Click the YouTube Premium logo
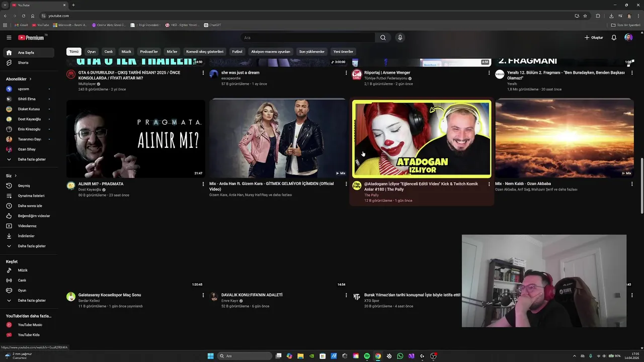The height and width of the screenshot is (362, 644). [31, 38]
